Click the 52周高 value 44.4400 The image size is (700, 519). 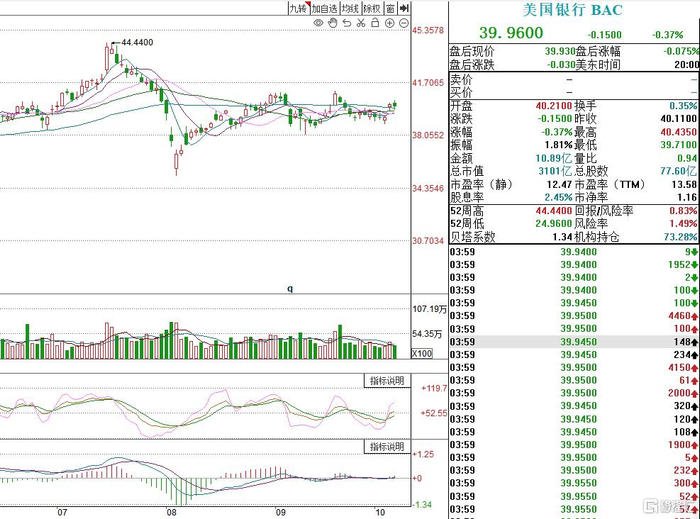coord(554,211)
